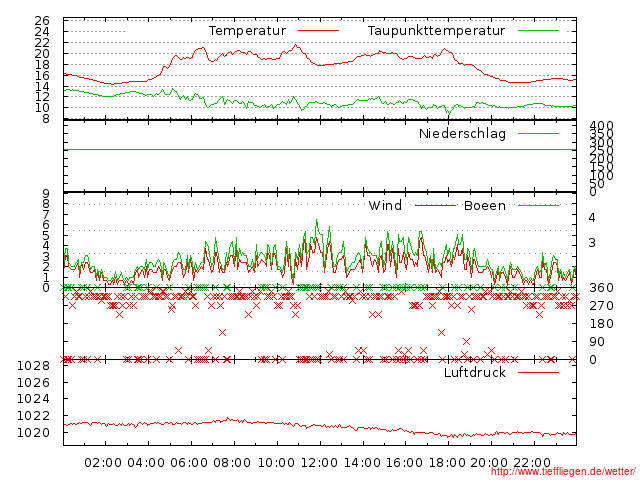
Task: Click the 360 wind direction axis label
Action: coord(601,288)
